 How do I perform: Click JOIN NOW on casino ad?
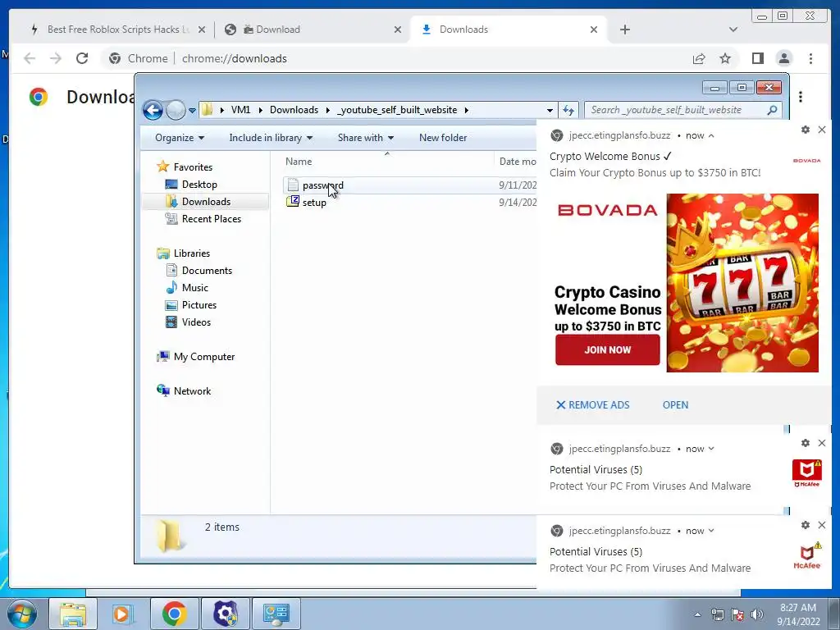coord(608,349)
